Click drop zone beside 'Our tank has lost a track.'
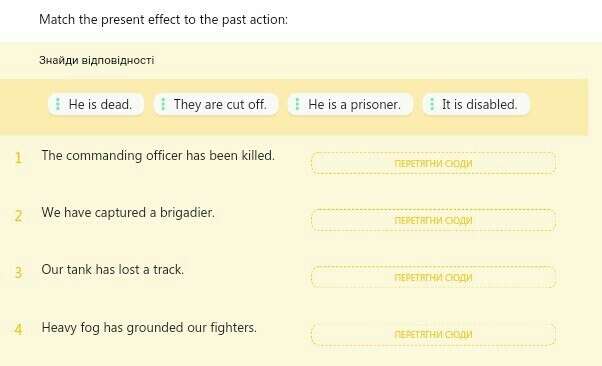This screenshot has height=366, width=602. (x=433, y=277)
